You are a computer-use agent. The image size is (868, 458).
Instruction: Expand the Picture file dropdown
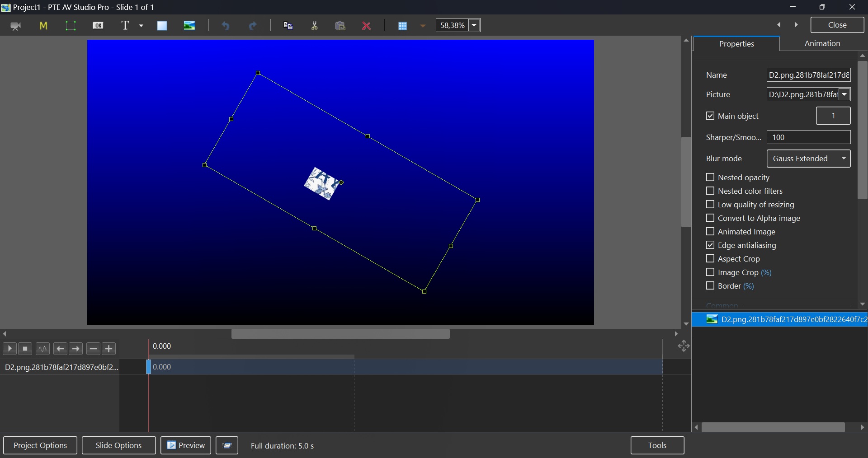coord(844,94)
